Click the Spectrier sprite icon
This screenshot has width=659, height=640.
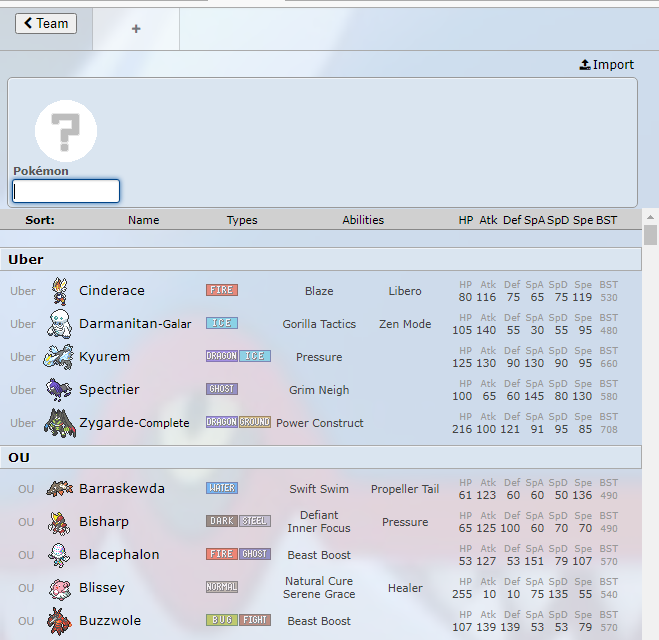click(x=59, y=390)
